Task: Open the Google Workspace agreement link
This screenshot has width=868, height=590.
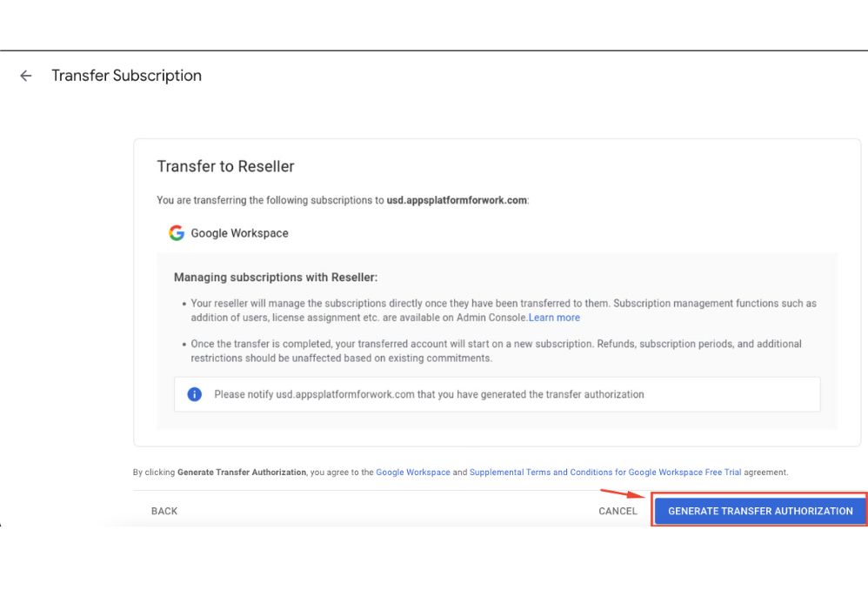Action: click(413, 472)
